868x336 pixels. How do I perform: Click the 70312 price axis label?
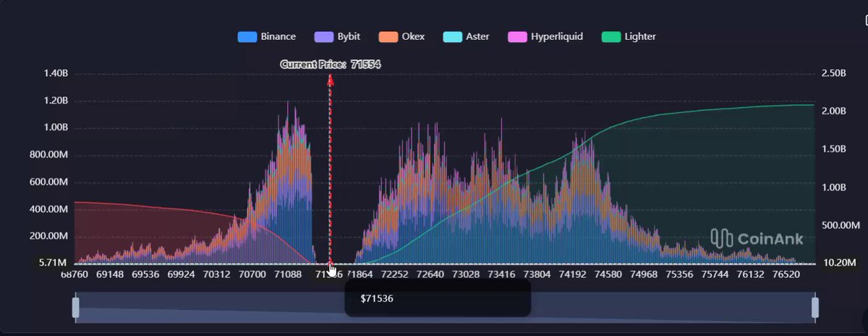pyautogui.click(x=217, y=275)
